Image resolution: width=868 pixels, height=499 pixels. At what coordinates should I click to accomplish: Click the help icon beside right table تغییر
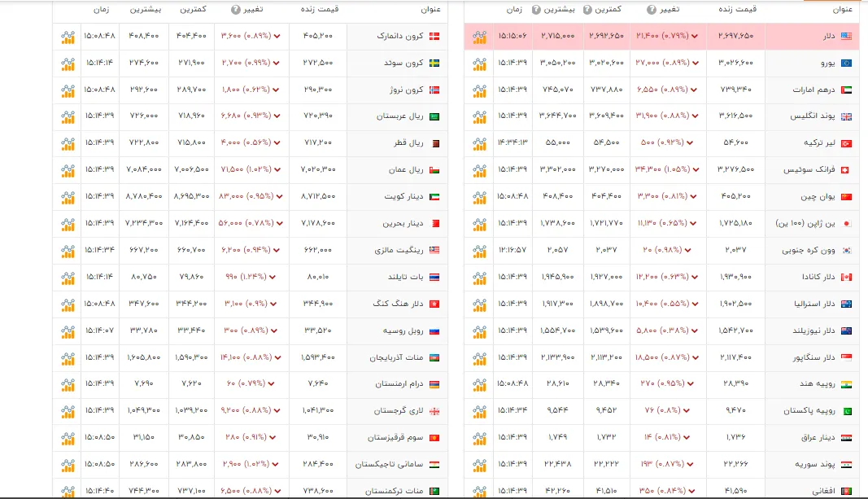pyautogui.click(x=652, y=10)
